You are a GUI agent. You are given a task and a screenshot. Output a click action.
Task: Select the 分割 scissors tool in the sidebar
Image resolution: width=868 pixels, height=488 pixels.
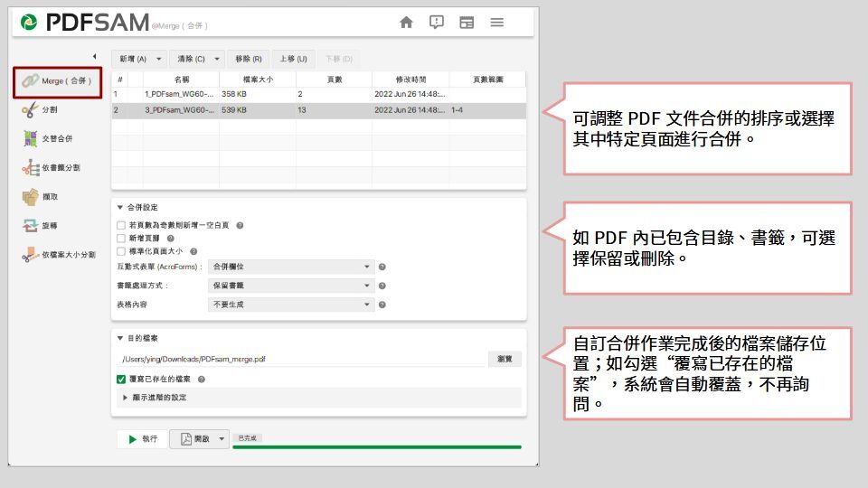[51, 109]
